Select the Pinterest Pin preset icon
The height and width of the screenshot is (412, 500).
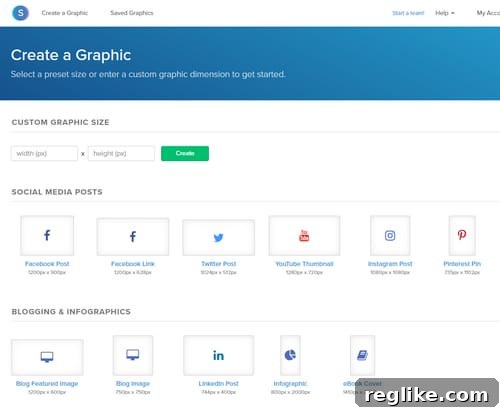coord(462,235)
